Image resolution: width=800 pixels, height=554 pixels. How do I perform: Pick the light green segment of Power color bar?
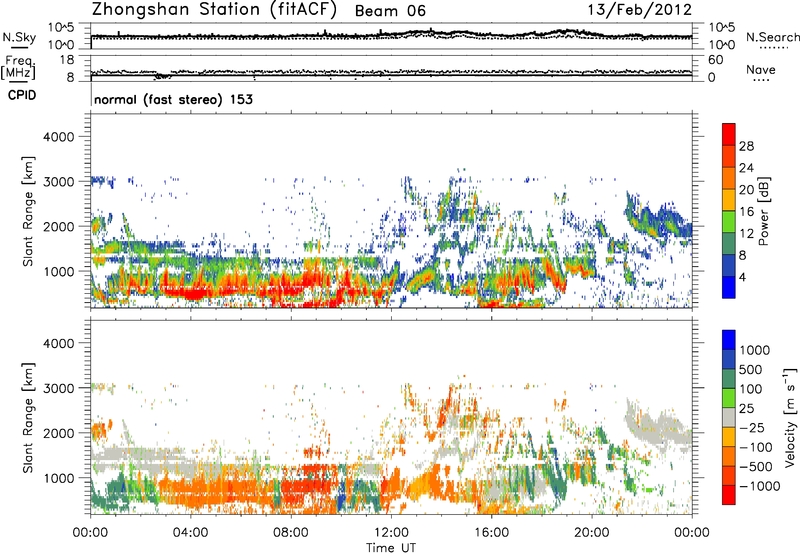[x=729, y=222]
